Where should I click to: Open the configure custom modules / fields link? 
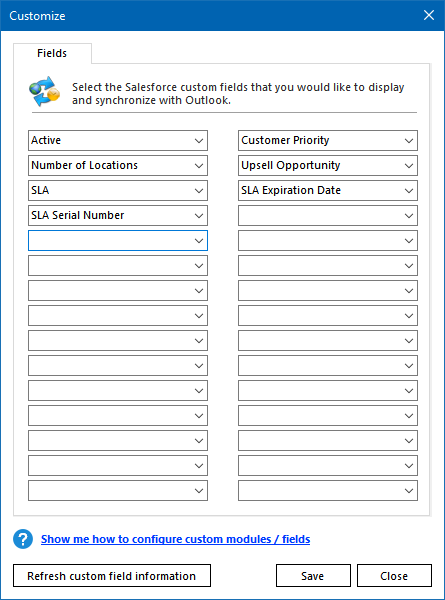point(176,539)
